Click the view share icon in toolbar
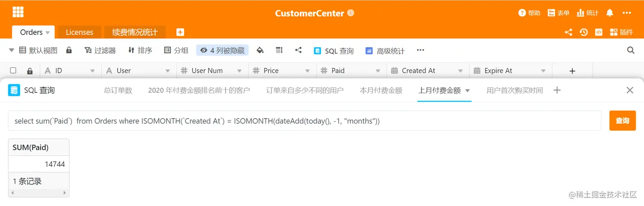The width and height of the screenshot is (644, 206). click(x=298, y=50)
